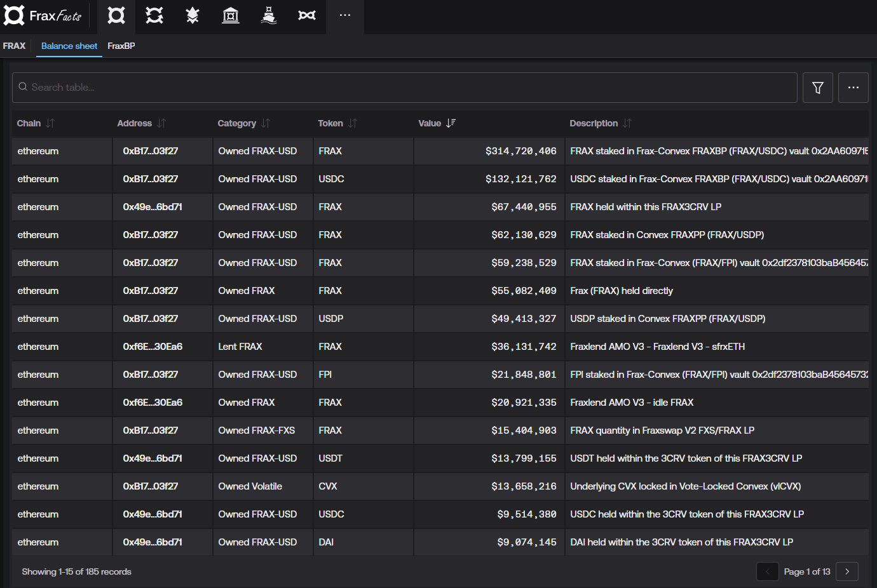877x588 pixels.
Task: Click the magnifier icon in search box
Action: 23,87
